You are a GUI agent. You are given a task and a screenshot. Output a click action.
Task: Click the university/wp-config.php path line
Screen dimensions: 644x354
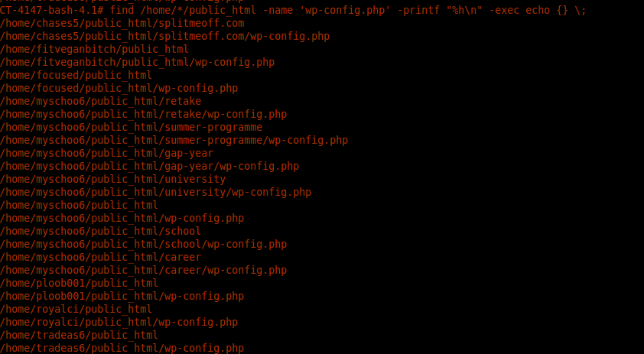click(156, 192)
